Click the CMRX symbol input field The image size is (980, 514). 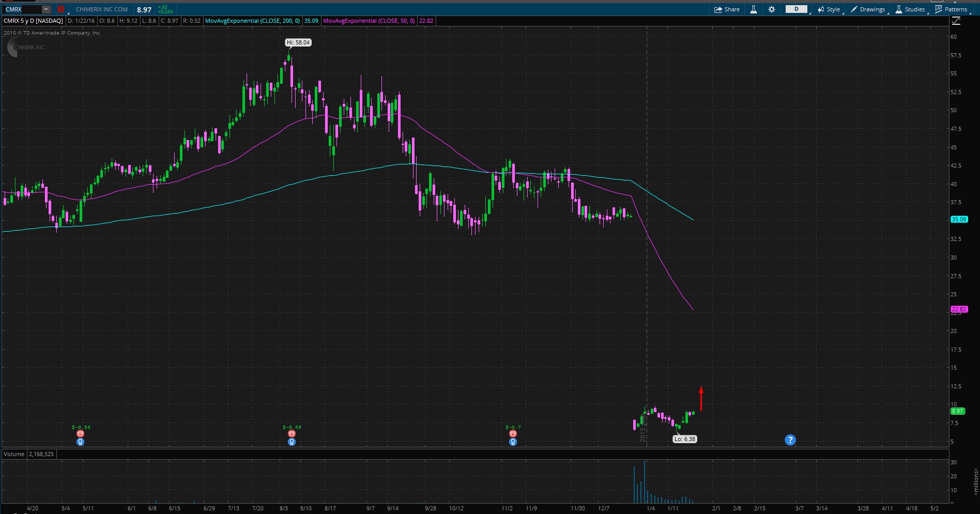[x=22, y=9]
